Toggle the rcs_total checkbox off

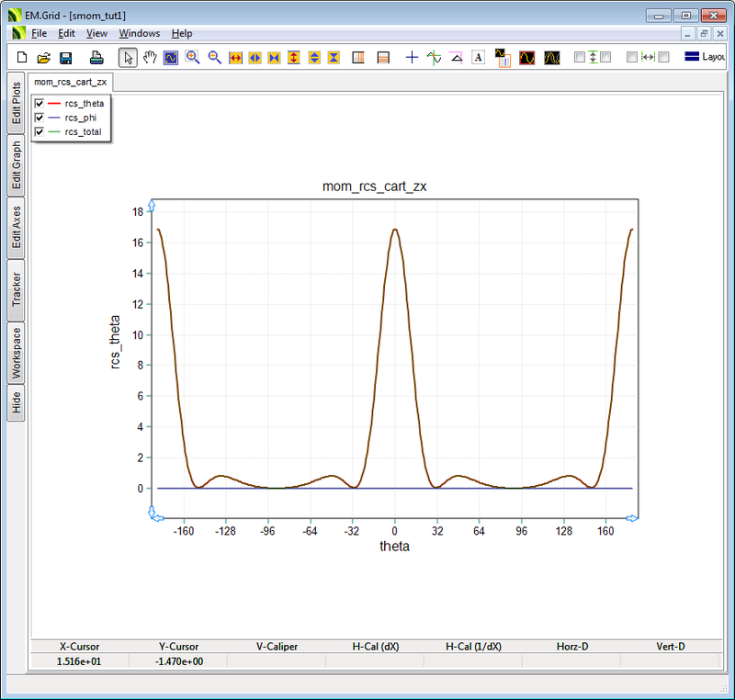(39, 130)
